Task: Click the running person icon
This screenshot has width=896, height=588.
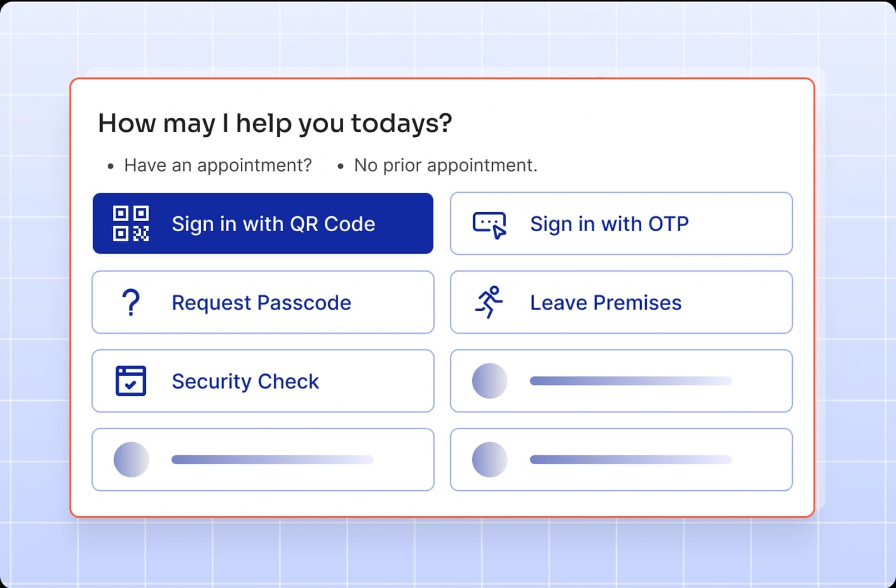Action: [x=489, y=302]
